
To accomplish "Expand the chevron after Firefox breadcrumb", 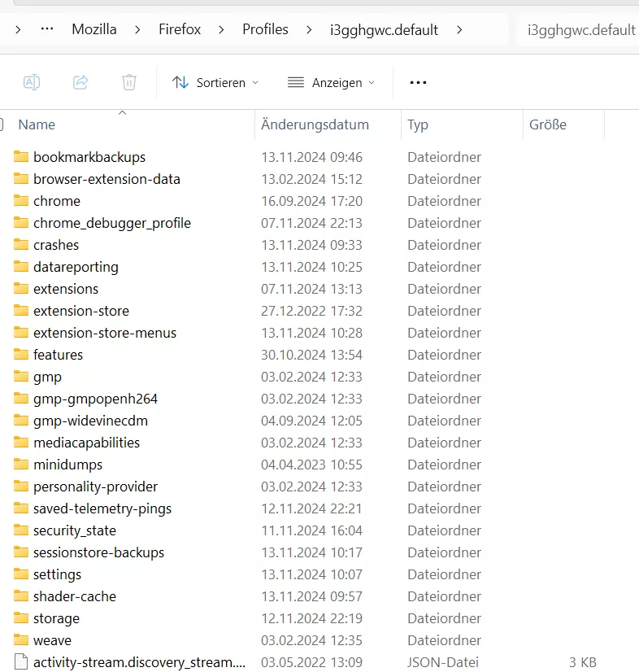I will coord(221,29).
